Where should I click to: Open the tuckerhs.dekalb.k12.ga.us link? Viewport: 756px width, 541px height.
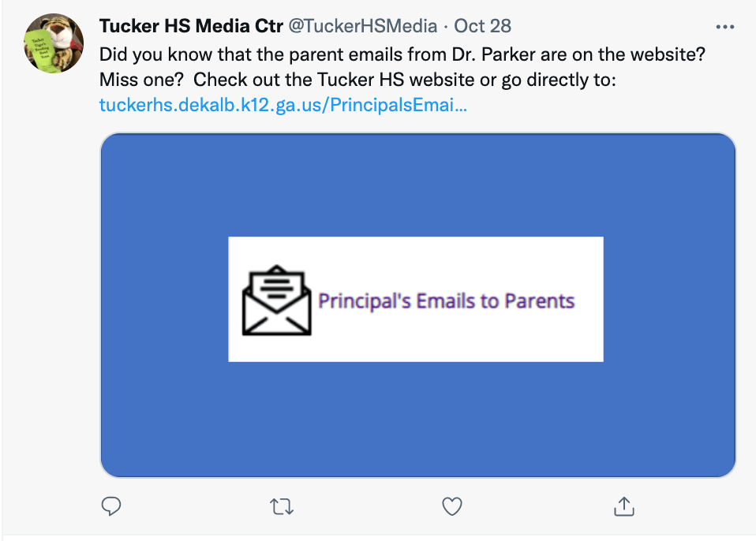[x=283, y=105]
